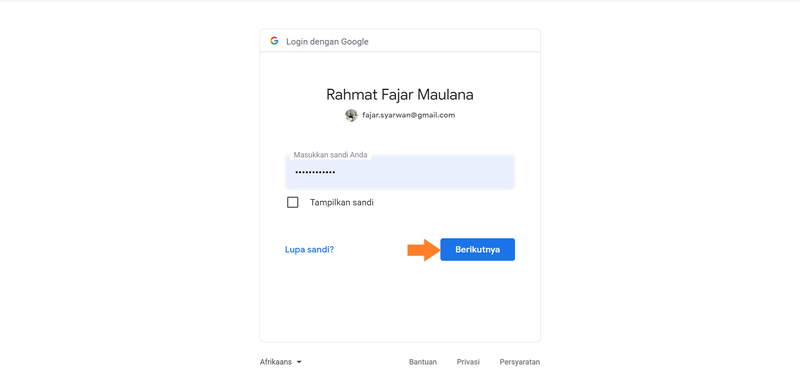Screen dimensions: 800x382
Task: Open the Bantuan help link
Action: [x=423, y=362]
